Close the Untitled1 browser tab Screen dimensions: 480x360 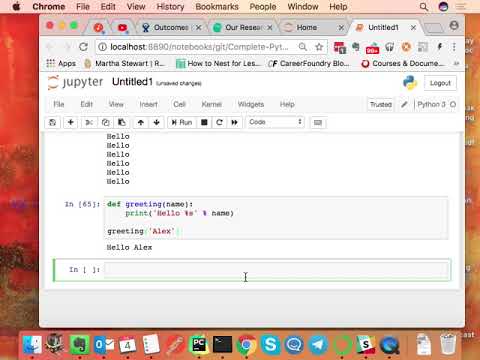coord(413,28)
